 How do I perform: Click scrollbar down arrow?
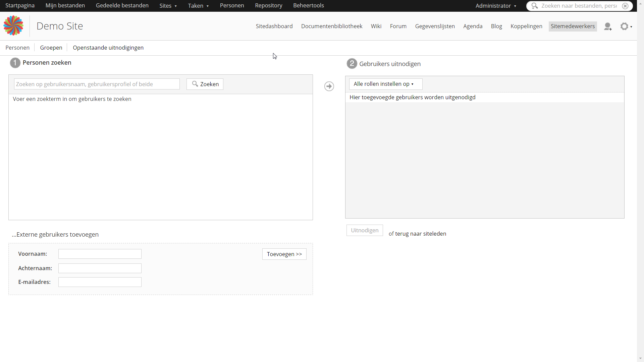coord(641,359)
